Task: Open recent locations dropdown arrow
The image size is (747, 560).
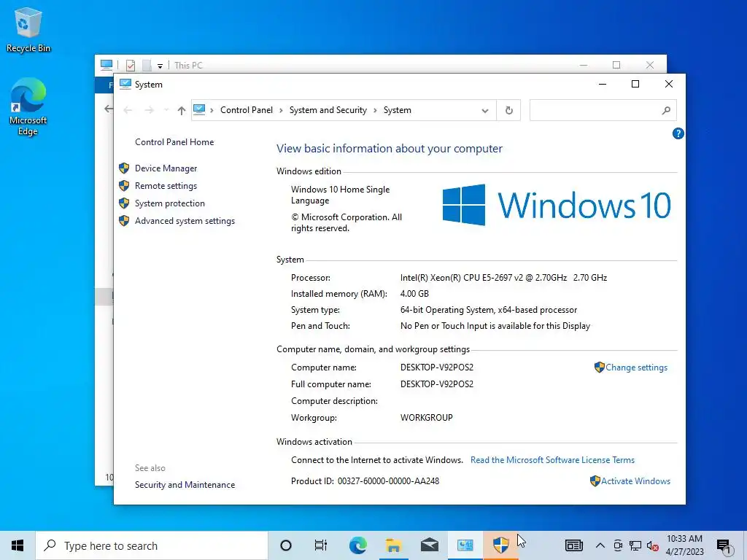Action: (x=166, y=111)
